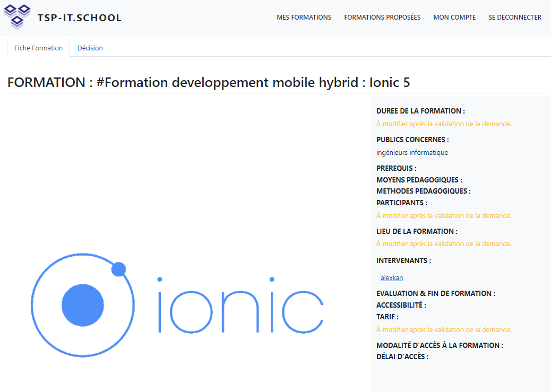The image size is (551, 392).
Task: Click the DUREE DE LA FORMATION label
Action: point(420,111)
